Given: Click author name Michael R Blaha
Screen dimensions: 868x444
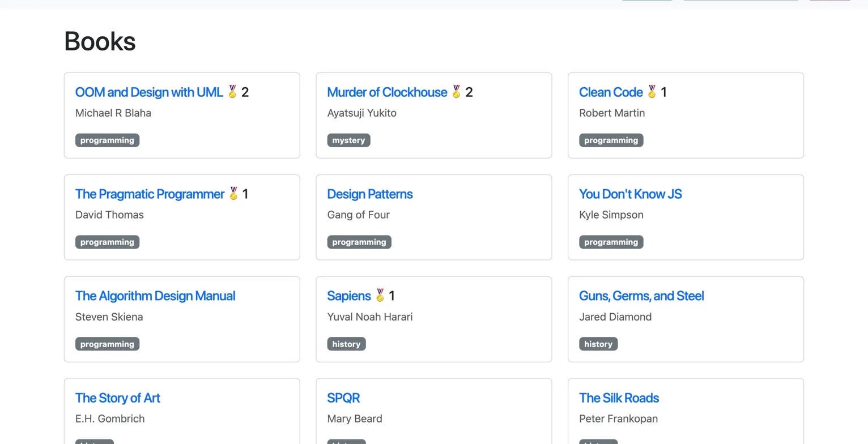Looking at the screenshot, I should coord(113,113).
